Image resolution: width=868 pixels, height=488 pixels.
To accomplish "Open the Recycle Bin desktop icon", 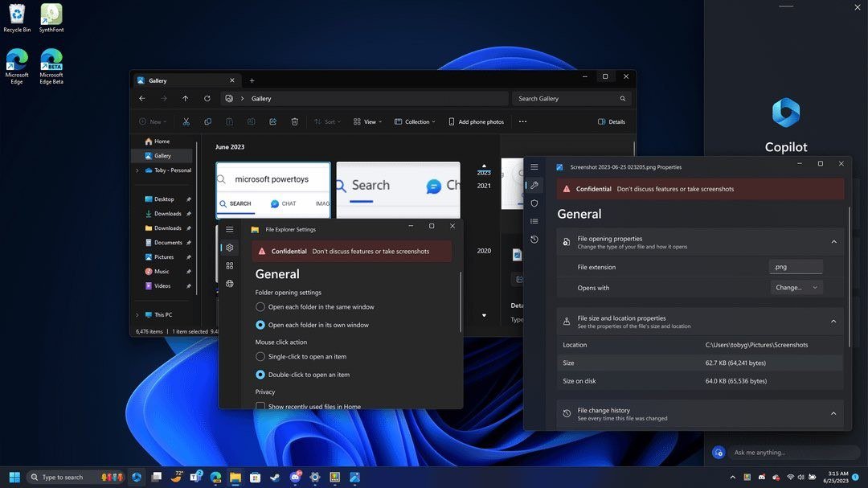I will pos(17,18).
